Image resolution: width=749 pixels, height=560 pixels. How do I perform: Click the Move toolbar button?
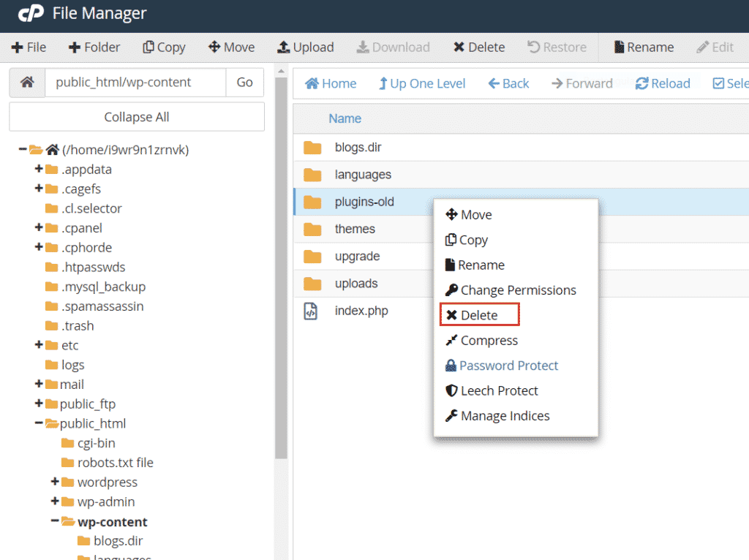click(232, 48)
